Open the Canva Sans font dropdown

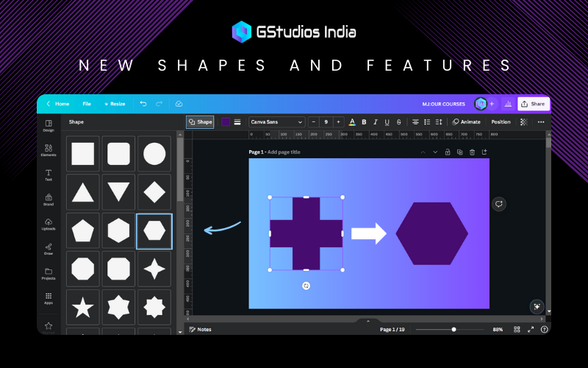276,122
